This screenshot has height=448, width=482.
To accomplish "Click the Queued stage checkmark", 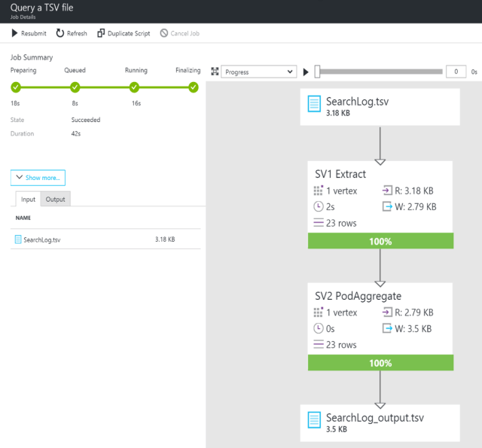I will [x=75, y=87].
